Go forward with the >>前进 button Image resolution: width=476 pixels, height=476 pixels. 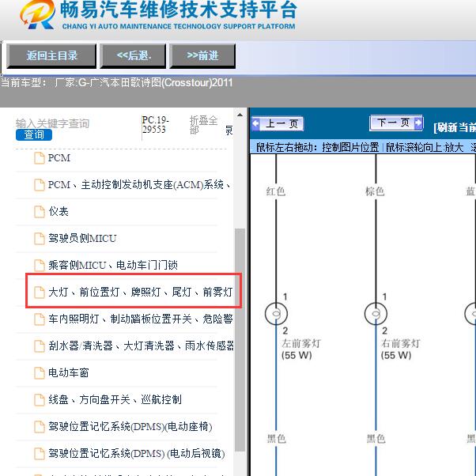(x=202, y=56)
